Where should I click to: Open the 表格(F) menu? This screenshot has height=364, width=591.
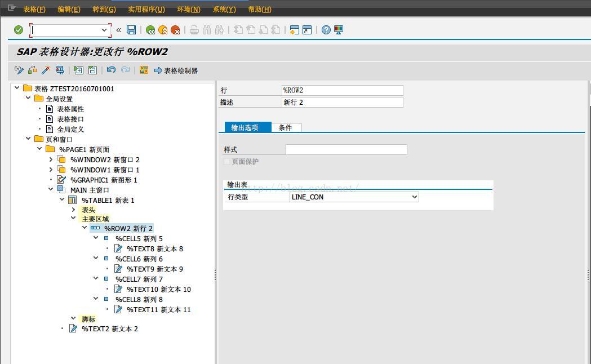[x=34, y=10]
